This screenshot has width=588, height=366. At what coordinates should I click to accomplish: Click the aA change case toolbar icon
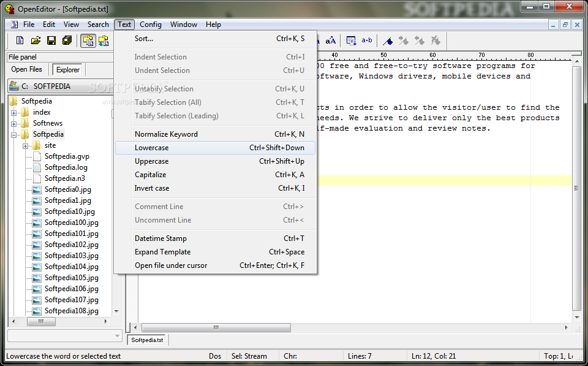[x=330, y=40]
